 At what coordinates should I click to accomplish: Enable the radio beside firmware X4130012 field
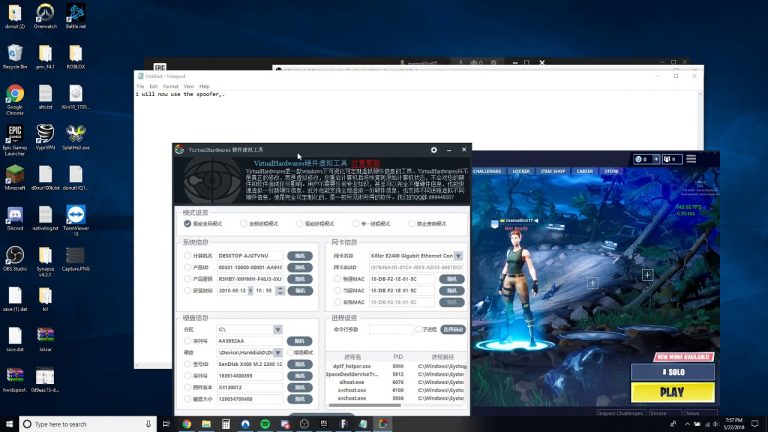187,387
